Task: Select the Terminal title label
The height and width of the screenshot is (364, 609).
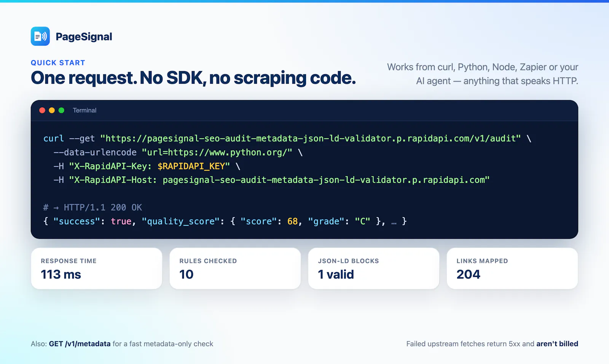Action: point(84,110)
